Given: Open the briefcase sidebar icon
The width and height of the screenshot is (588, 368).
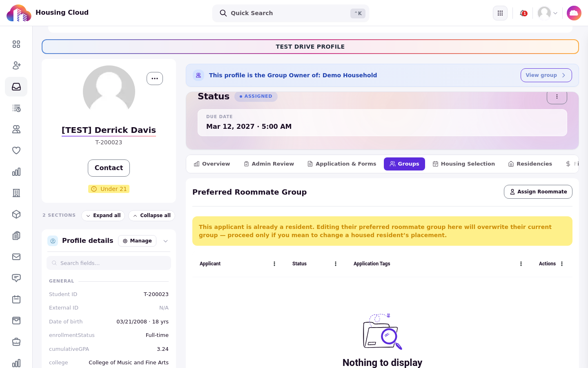Looking at the screenshot, I should (x=16, y=342).
